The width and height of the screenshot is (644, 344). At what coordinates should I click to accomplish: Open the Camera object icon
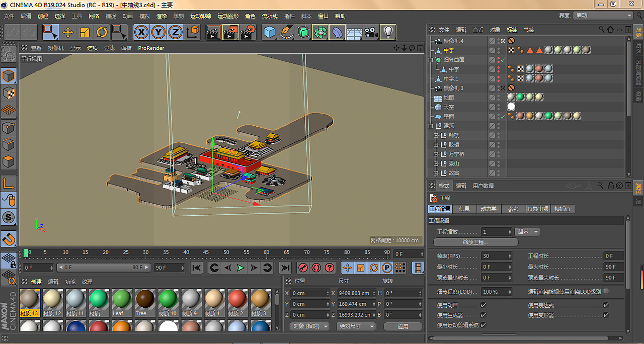tap(371, 33)
